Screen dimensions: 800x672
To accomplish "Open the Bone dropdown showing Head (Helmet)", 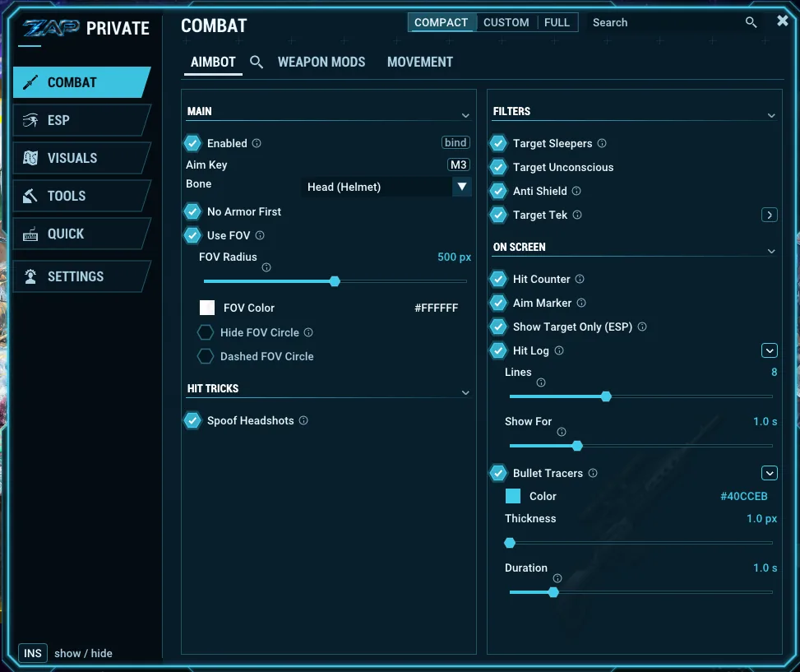I will coord(386,187).
